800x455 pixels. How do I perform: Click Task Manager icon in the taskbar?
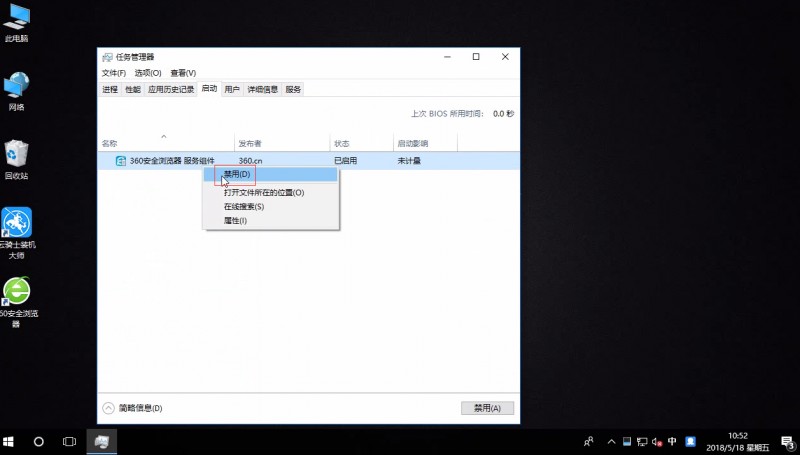(x=102, y=442)
